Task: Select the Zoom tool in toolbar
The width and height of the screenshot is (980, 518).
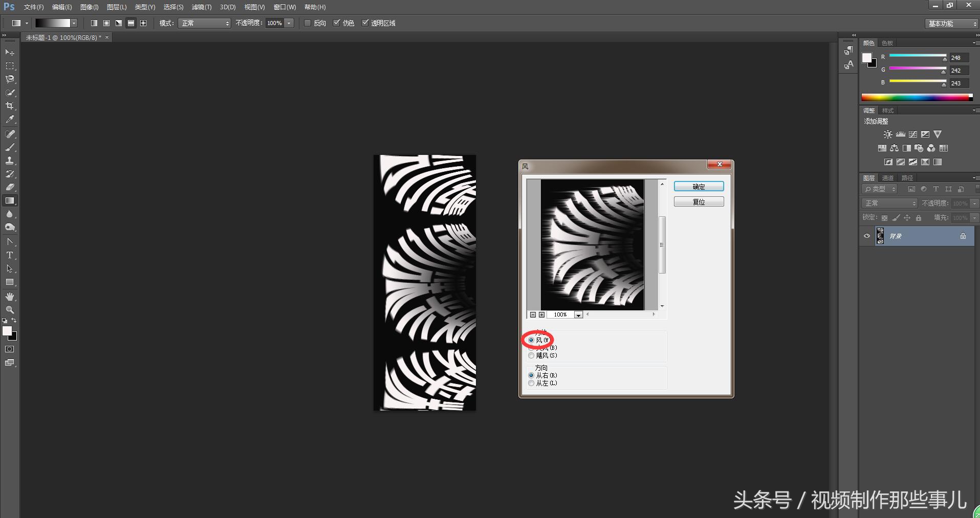Action: (x=10, y=310)
